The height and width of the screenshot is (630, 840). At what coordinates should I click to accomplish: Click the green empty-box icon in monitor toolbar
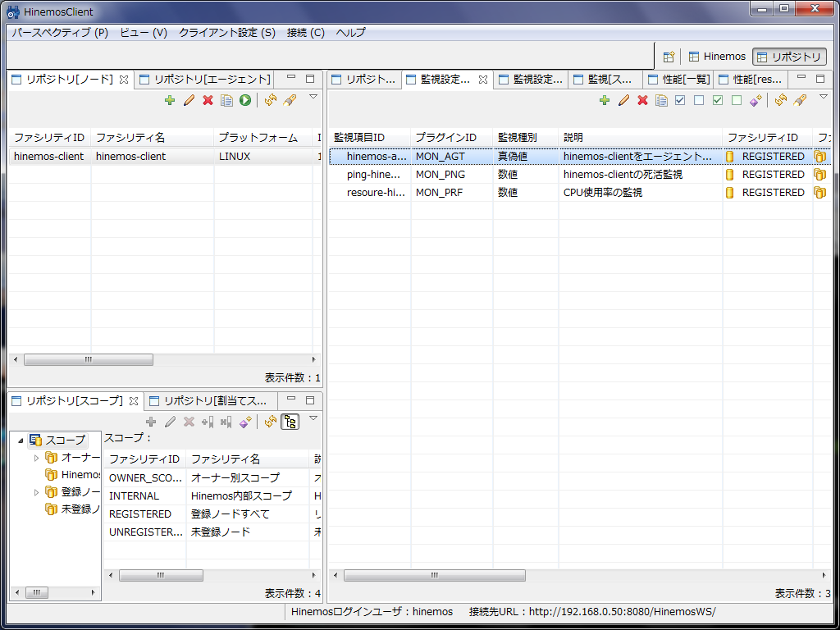point(737,100)
